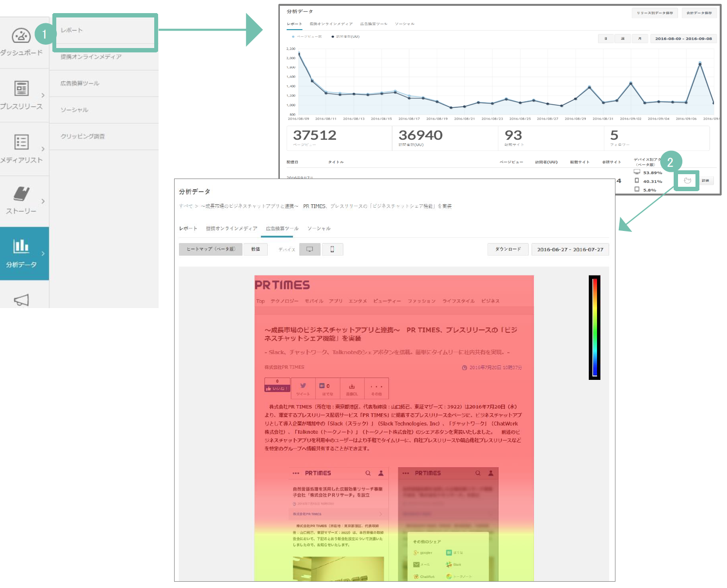The width and height of the screenshot is (727, 588).
Task: Open the ストーリー book icon in sidebar
Action: tap(21, 194)
